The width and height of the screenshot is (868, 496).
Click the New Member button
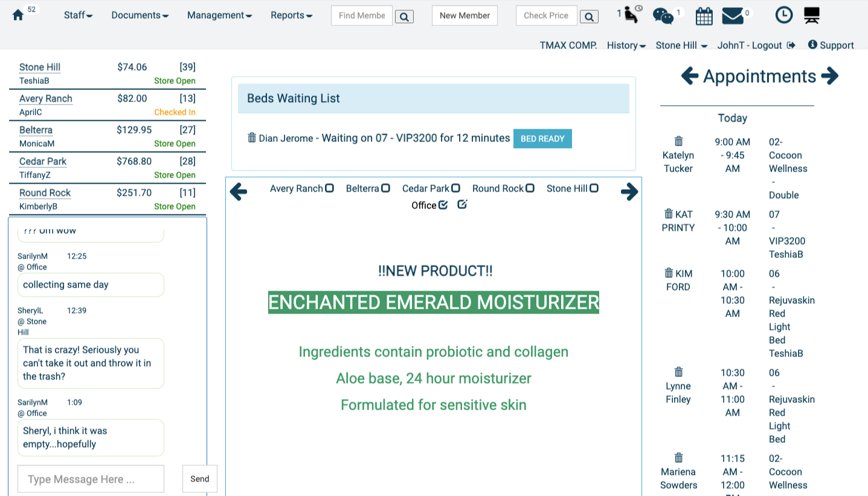[x=465, y=15]
